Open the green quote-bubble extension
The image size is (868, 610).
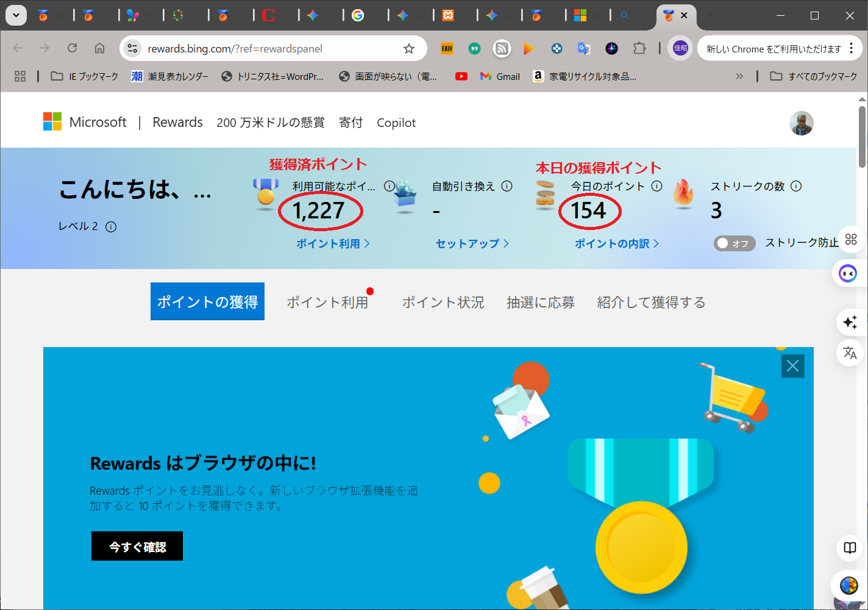point(474,48)
